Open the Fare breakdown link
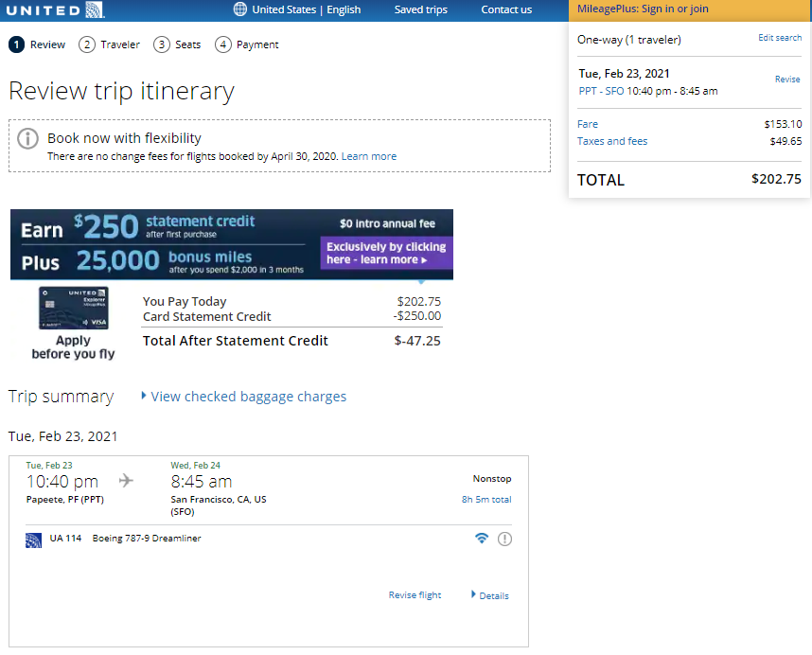812x655 pixels. tap(588, 124)
